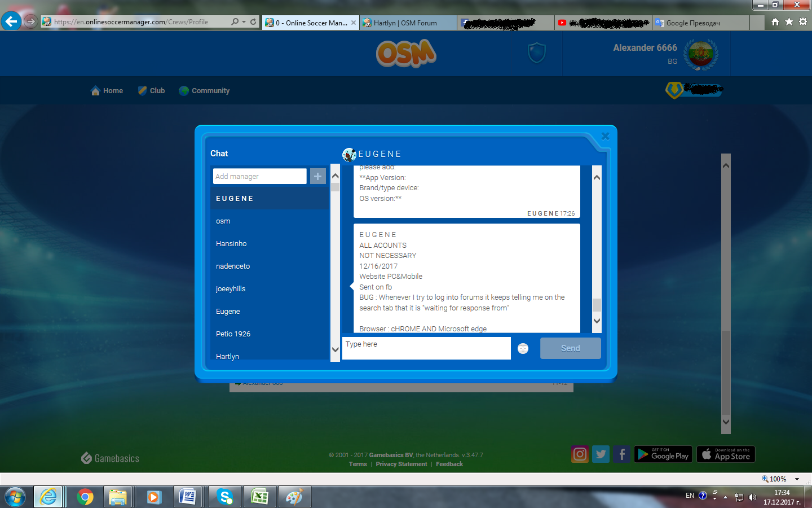Click the boss coins icon in the navigation bar
This screenshot has height=508, width=812.
[x=674, y=90]
